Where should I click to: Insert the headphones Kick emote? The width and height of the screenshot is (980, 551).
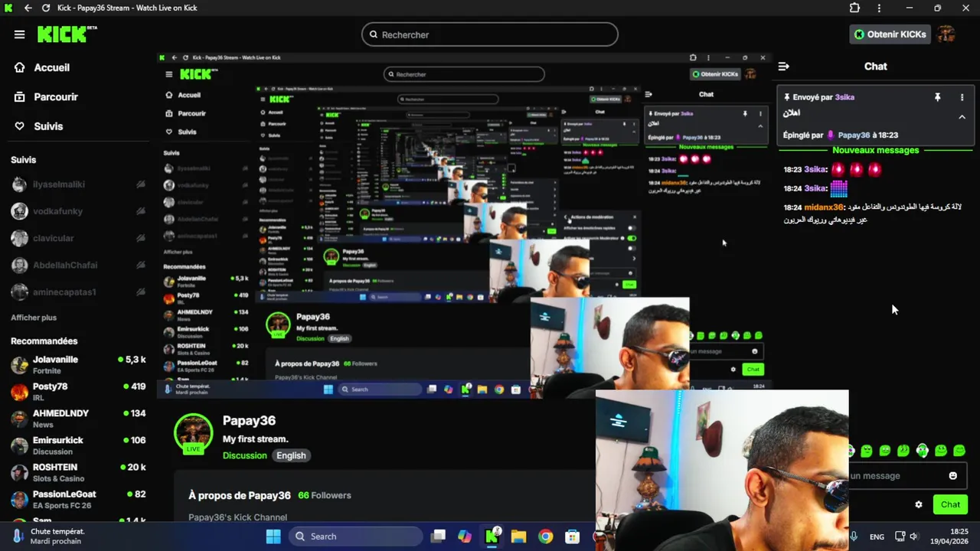[x=922, y=451]
